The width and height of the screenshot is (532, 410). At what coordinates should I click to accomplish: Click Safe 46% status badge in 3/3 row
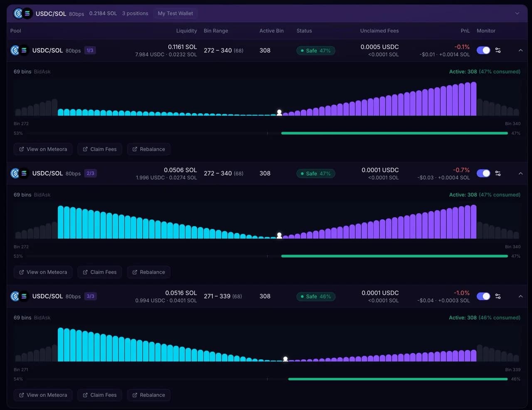pos(316,296)
